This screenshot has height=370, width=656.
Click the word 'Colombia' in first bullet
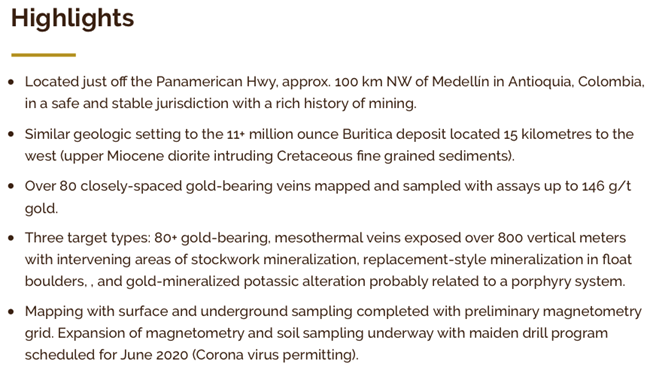611,82
